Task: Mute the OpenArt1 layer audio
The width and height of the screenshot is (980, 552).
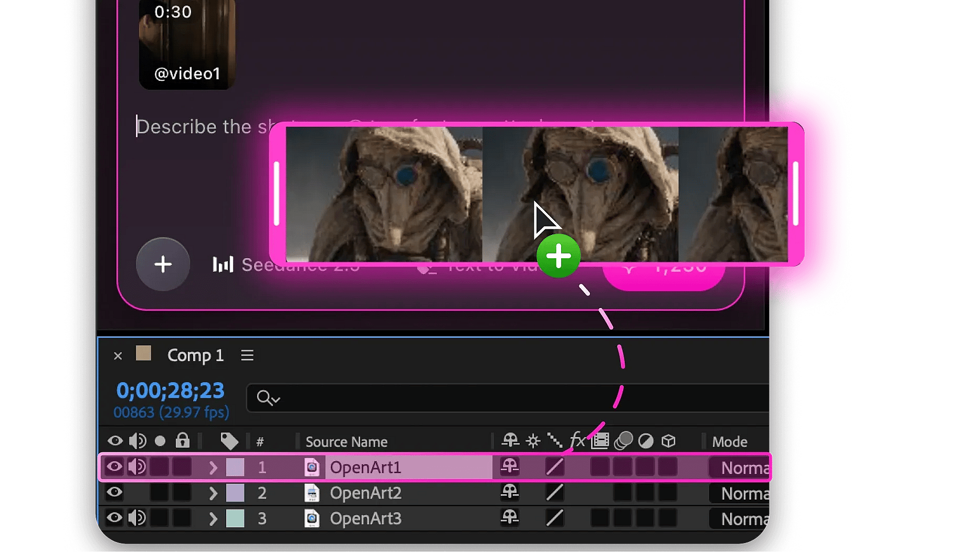Action: tap(137, 466)
